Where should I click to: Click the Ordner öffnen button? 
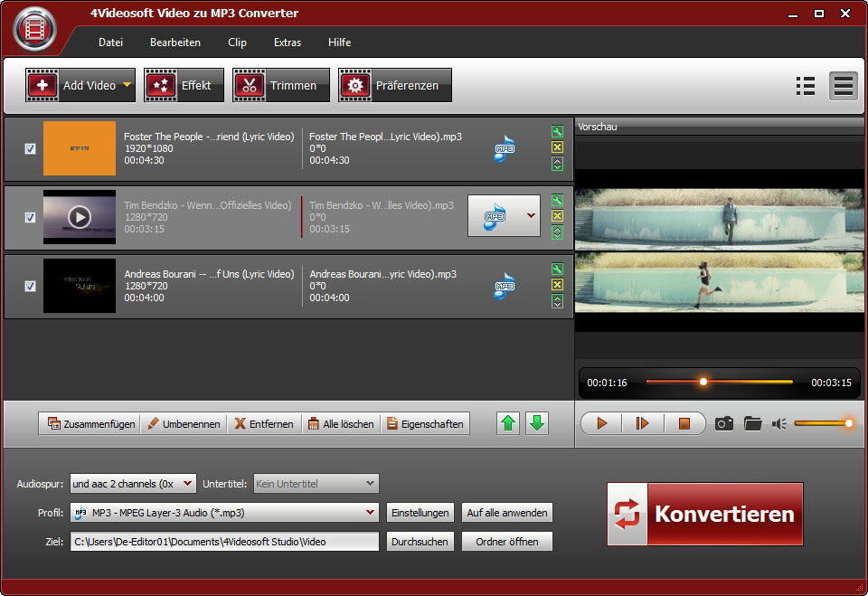click(x=507, y=541)
